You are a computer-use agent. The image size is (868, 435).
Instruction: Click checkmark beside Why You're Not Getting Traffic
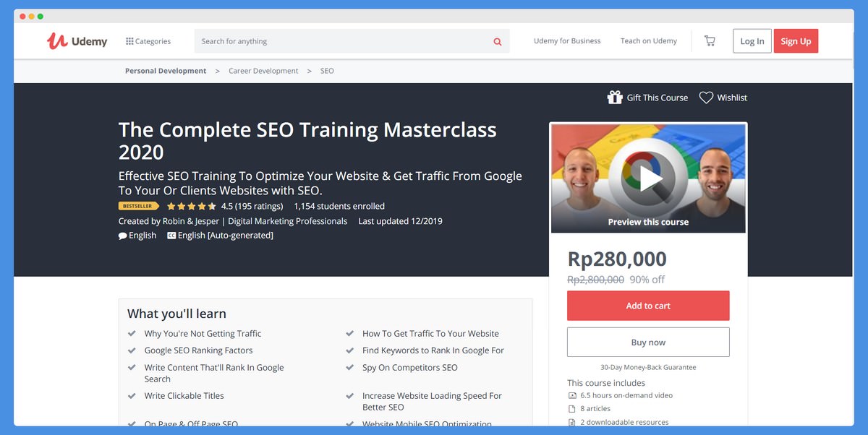[132, 333]
